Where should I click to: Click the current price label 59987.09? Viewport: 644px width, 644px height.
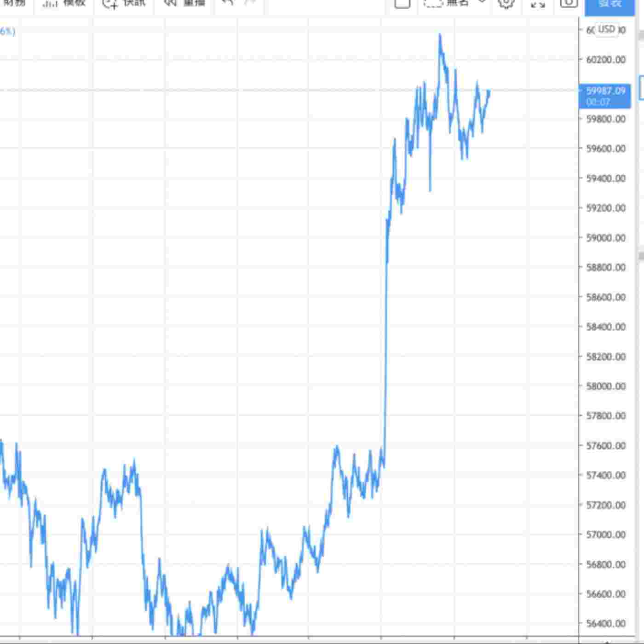[x=605, y=92]
